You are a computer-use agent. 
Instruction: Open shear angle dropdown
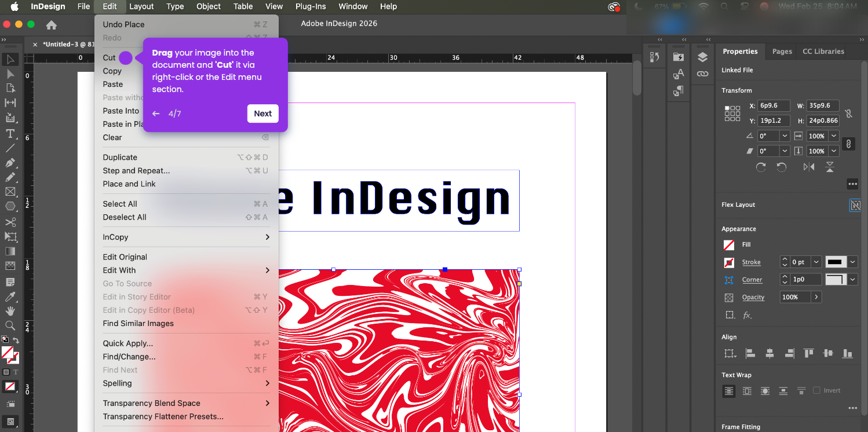pos(785,151)
